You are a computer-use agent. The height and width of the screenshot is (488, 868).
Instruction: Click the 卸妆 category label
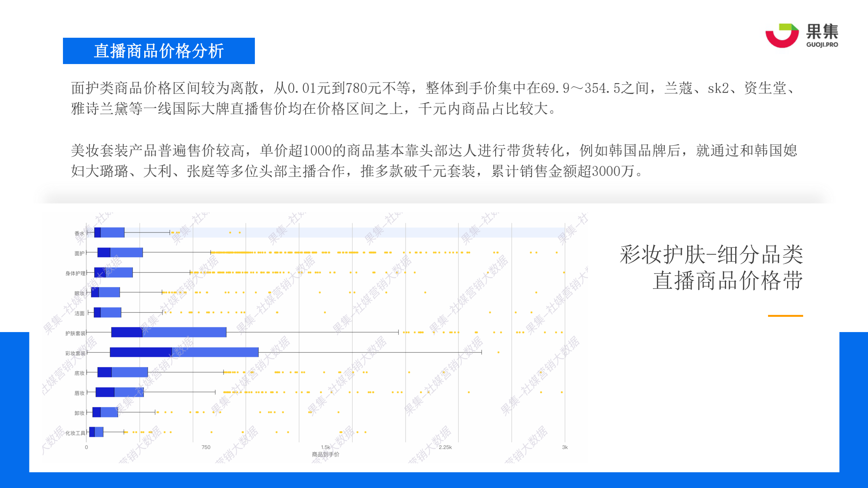[79, 413]
